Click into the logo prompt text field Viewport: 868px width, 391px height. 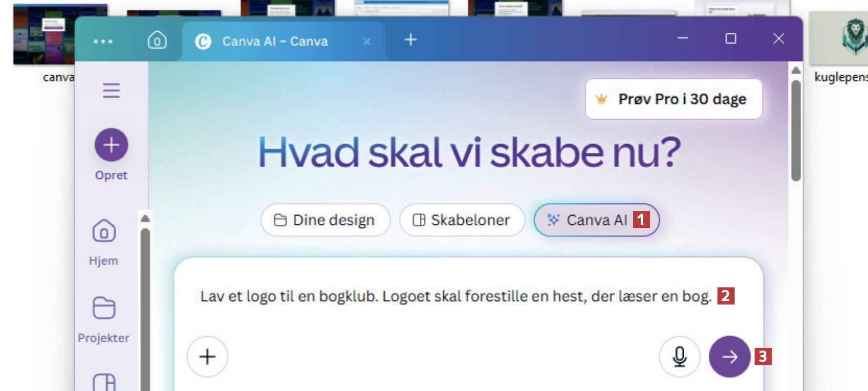455,297
